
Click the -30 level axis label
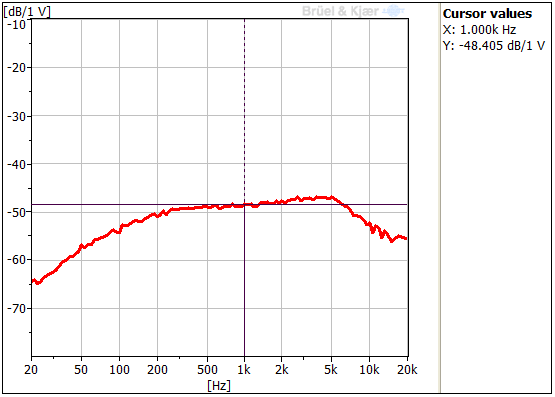click(x=17, y=116)
